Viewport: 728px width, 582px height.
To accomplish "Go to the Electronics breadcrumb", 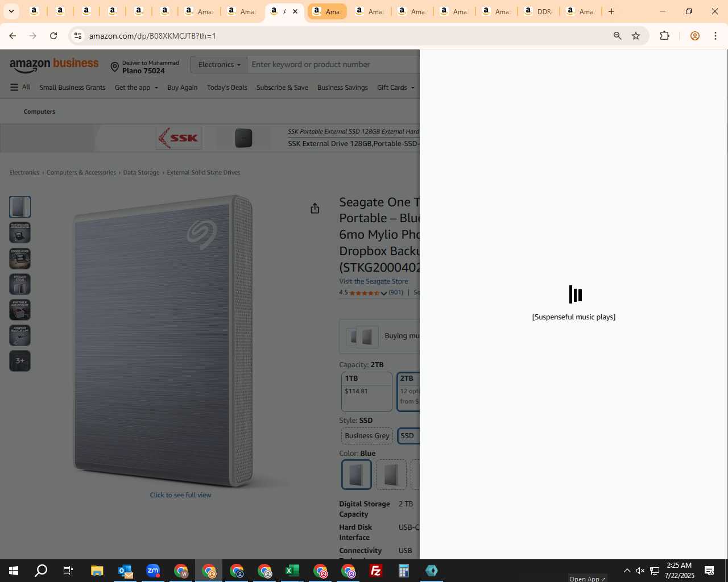I will [24, 172].
